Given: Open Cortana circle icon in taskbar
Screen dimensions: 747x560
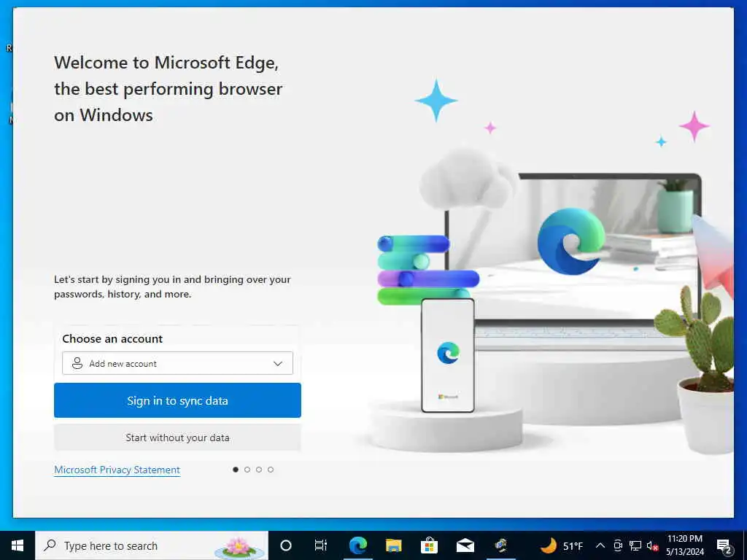Looking at the screenshot, I should click(x=286, y=545).
